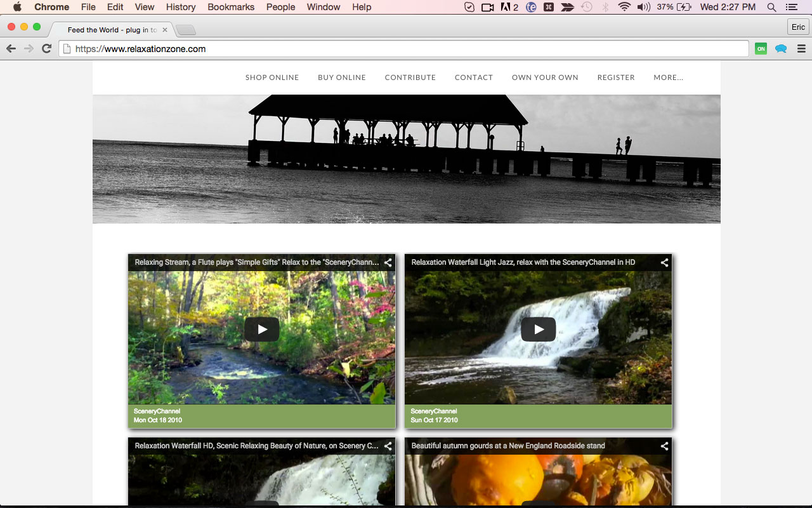Open the CONTACT page

point(474,77)
